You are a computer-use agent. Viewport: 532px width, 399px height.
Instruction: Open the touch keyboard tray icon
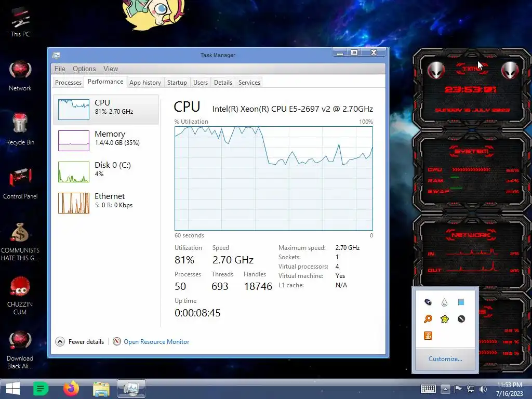coord(428,389)
